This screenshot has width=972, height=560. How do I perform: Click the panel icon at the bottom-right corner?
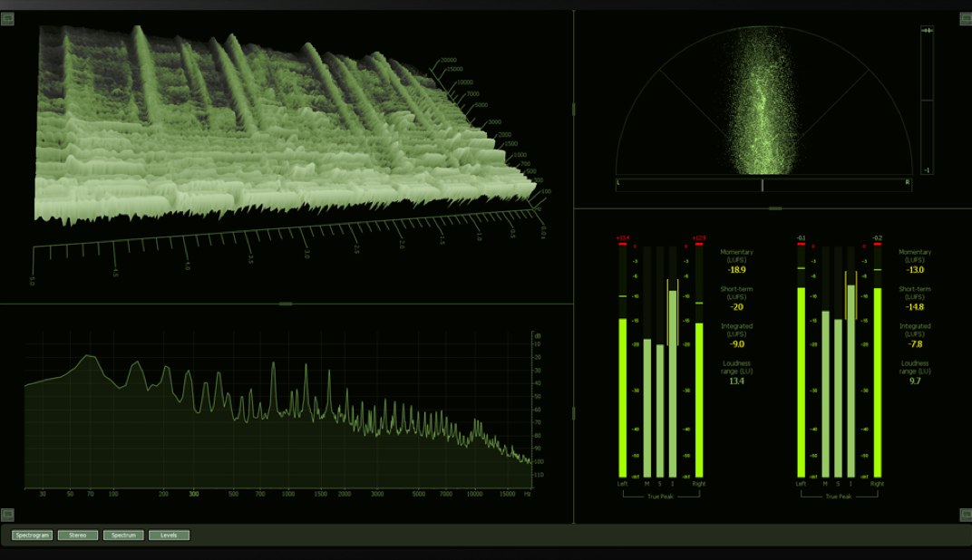pyautogui.click(x=966, y=514)
